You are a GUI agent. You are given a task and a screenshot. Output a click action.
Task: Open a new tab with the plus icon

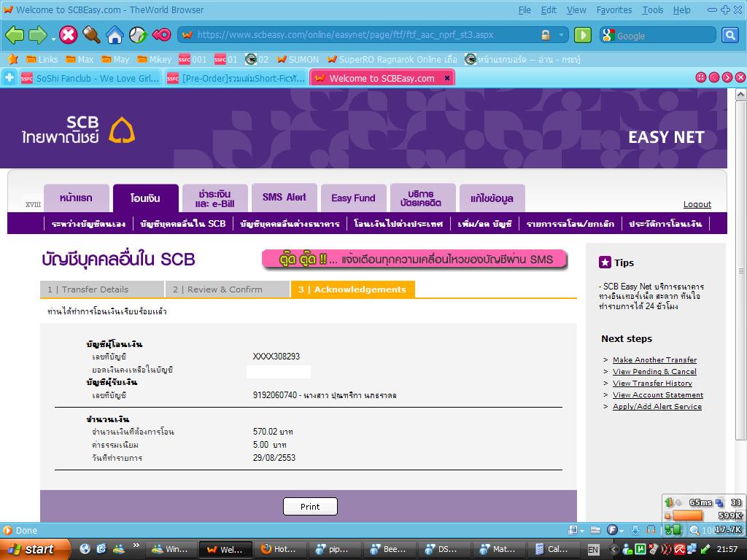pos(9,77)
